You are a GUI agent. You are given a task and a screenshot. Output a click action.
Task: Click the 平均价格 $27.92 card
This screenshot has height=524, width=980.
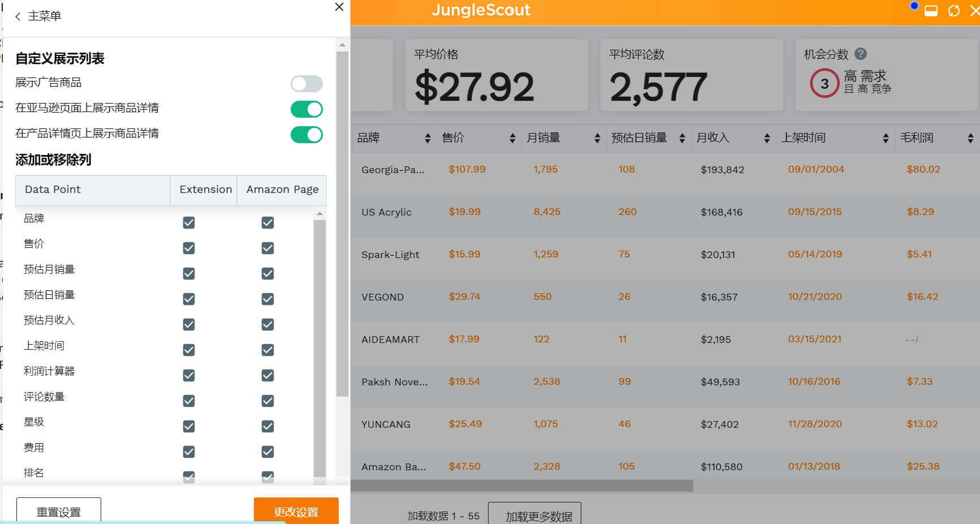pyautogui.click(x=497, y=75)
